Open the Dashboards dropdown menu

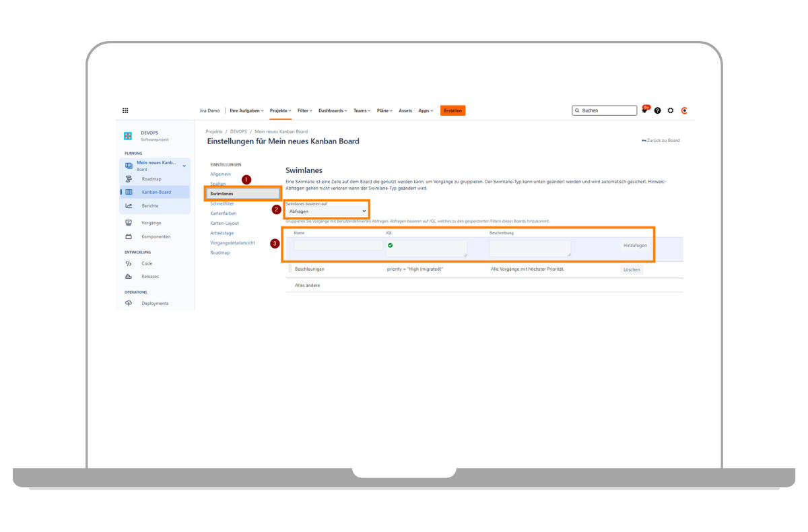pyautogui.click(x=333, y=110)
